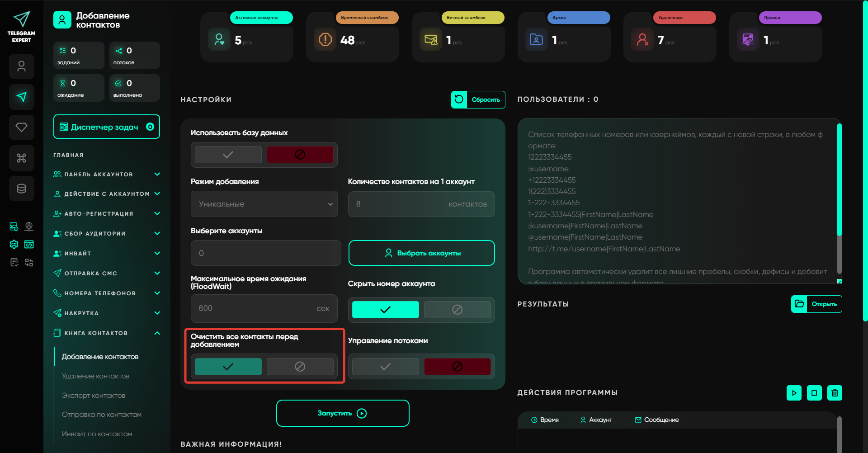Click the gear settings icon in sidebar
Image resolution: width=868 pixels, height=453 pixels.
pos(14,245)
